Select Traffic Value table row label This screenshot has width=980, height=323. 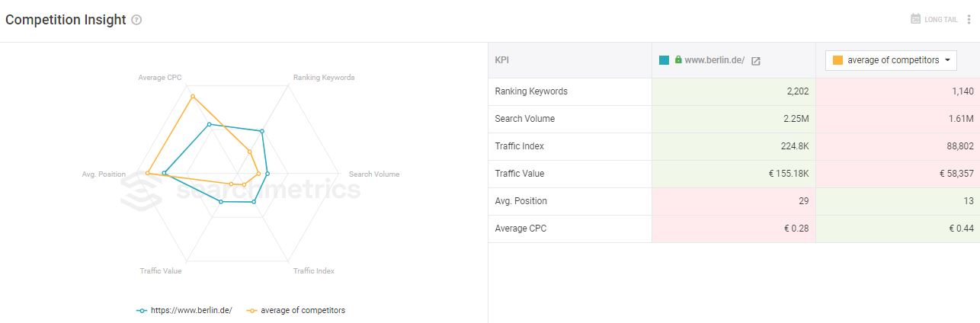[520, 174]
